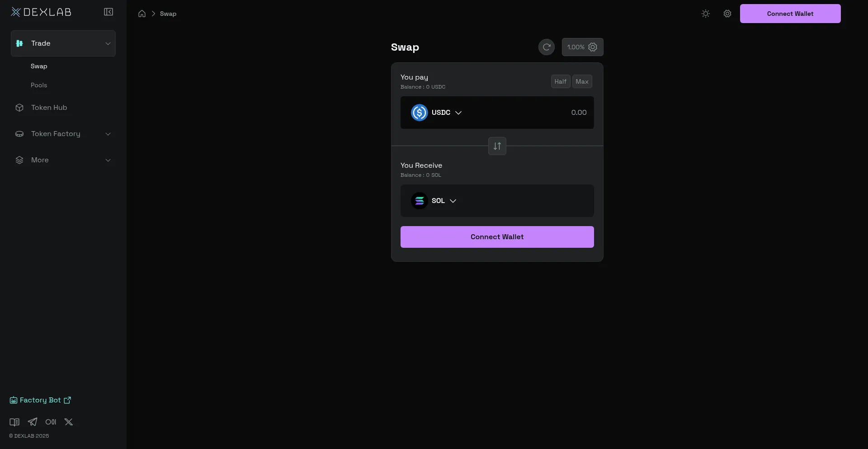Open the USDC token selector dropdown

pos(437,113)
